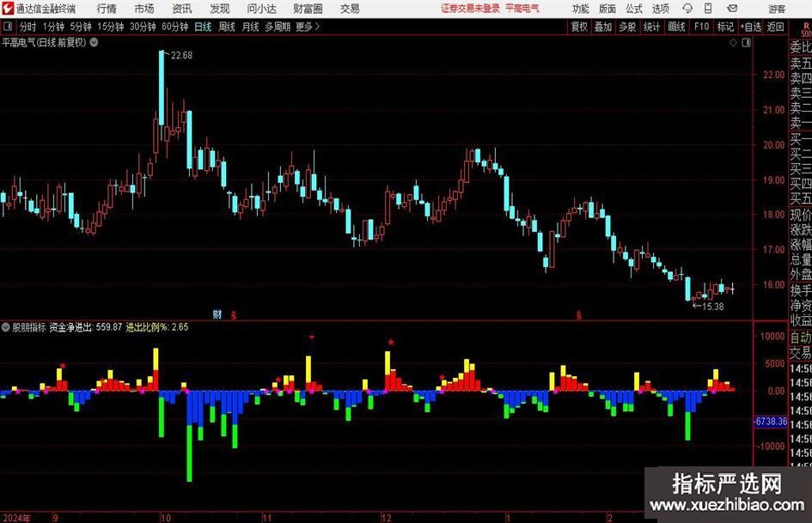
Task: Switch to 分时 intraday chart
Action: tap(28, 27)
